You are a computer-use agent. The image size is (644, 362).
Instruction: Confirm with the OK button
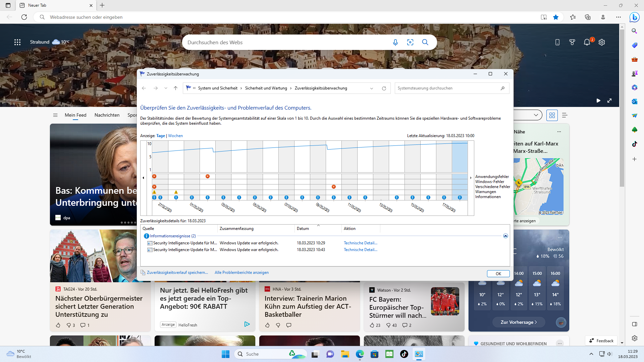[498, 274]
